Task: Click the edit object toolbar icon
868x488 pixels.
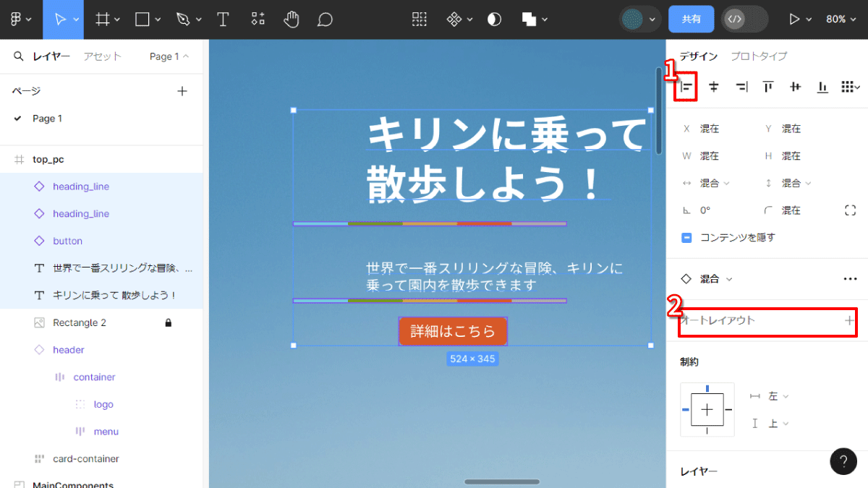Action: click(420, 20)
